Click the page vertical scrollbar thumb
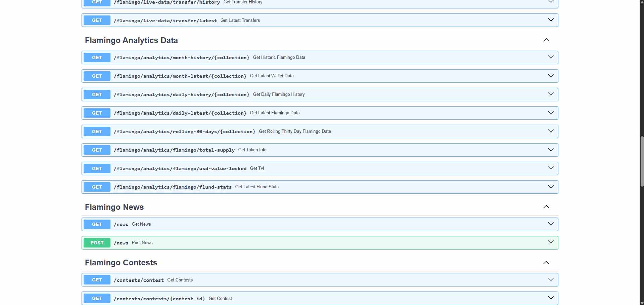Image resolution: width=644 pixels, height=305 pixels. click(642, 161)
